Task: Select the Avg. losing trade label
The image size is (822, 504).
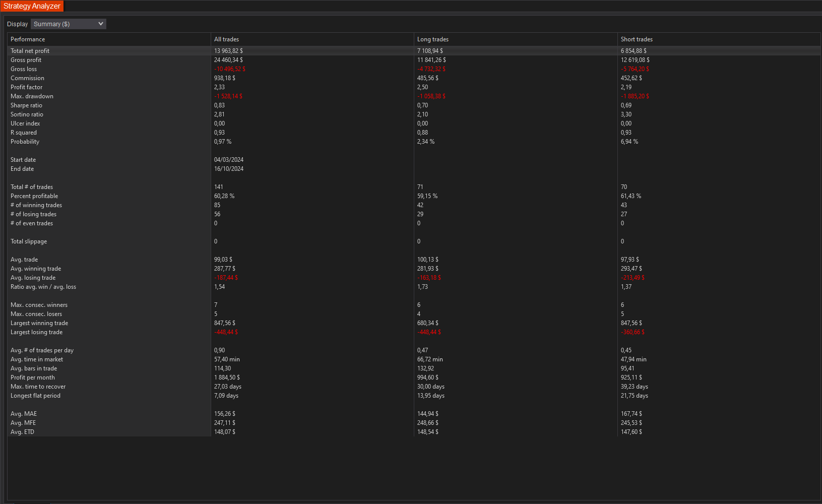Action: (x=33, y=278)
